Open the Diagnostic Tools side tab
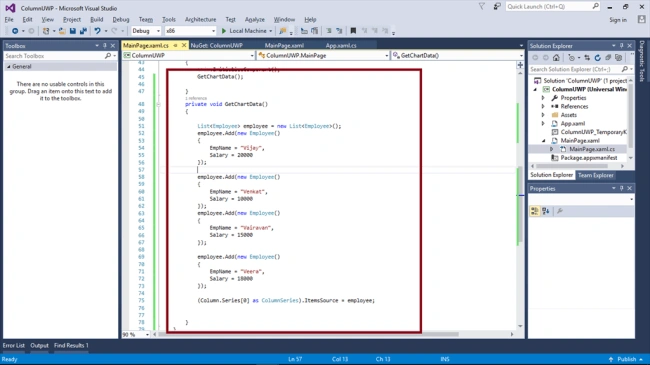Image resolution: width=650 pixels, height=365 pixels. pyautogui.click(x=642, y=61)
